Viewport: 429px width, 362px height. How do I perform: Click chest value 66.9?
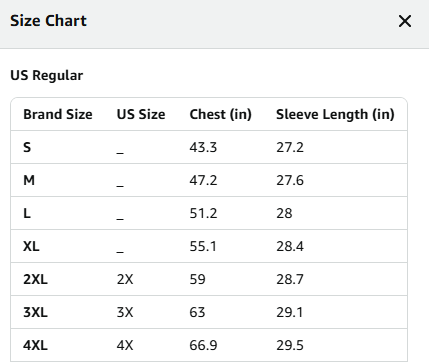click(x=203, y=345)
